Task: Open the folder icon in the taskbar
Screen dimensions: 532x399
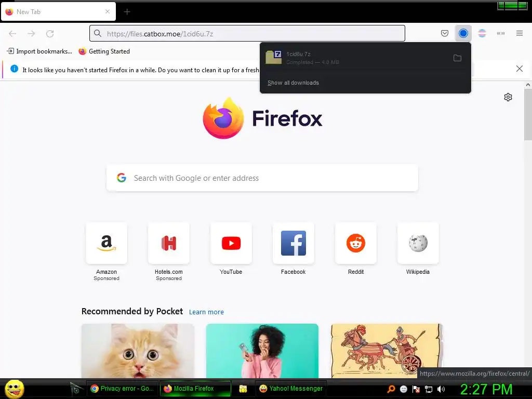Action: tap(243, 389)
